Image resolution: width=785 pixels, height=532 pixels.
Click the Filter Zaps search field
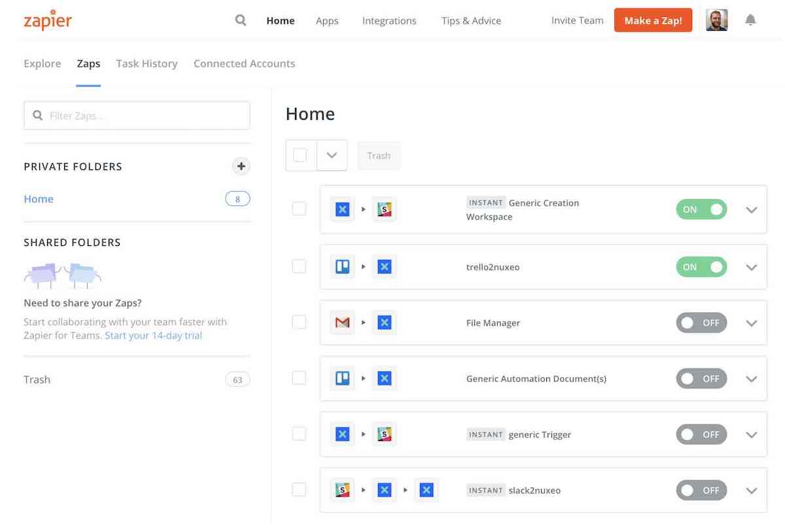[x=137, y=116]
